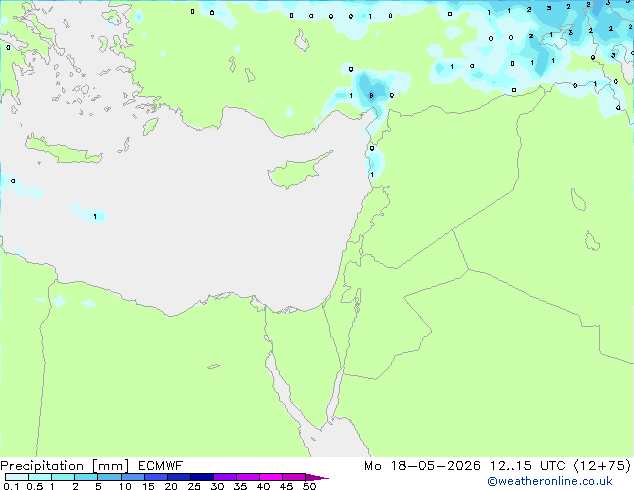Open the weatheronline.co.uk copyright link
Viewport: 634px width, 490px height.
(x=550, y=481)
